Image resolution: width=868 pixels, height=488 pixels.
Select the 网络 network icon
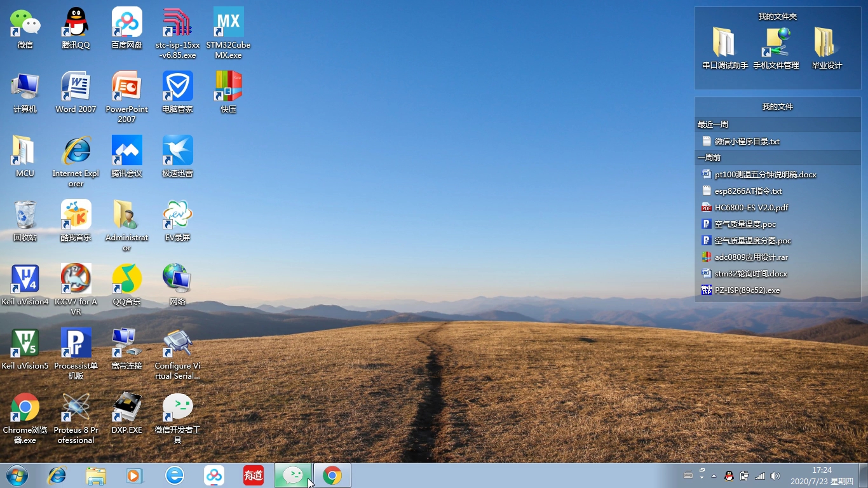177,285
